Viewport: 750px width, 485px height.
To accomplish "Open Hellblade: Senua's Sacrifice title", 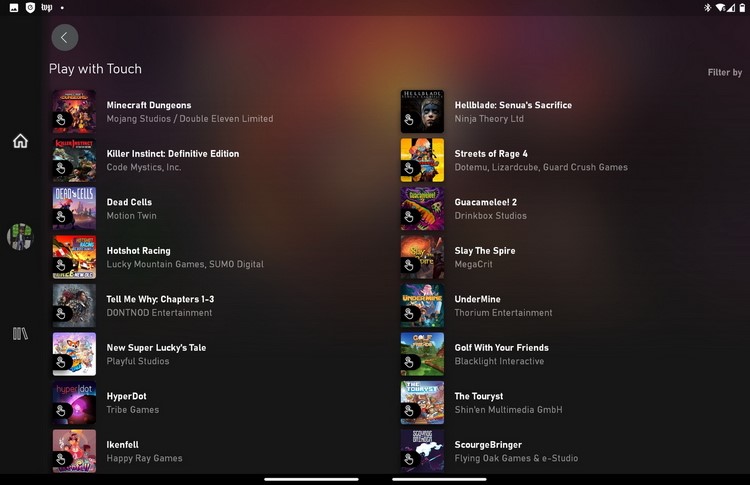I will click(x=513, y=105).
